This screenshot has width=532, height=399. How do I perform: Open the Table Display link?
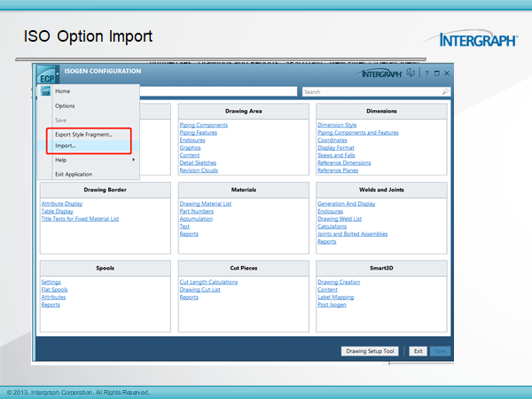58,211
